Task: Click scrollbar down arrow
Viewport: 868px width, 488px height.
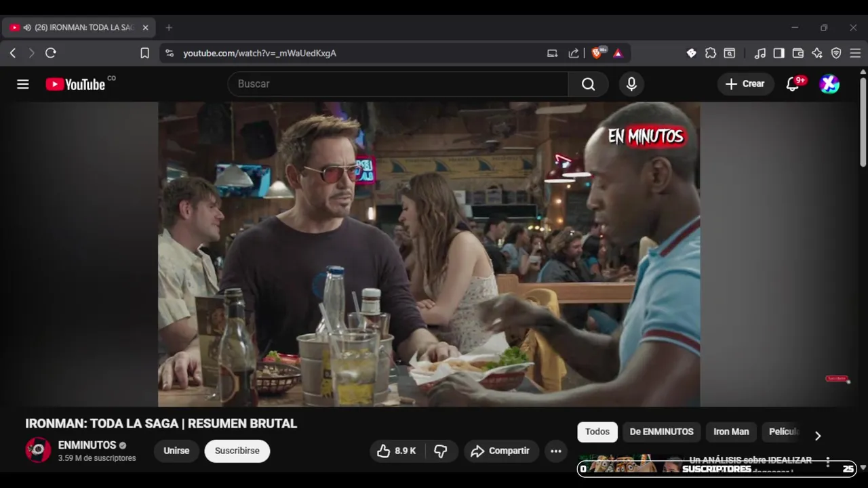Action: 863,468
